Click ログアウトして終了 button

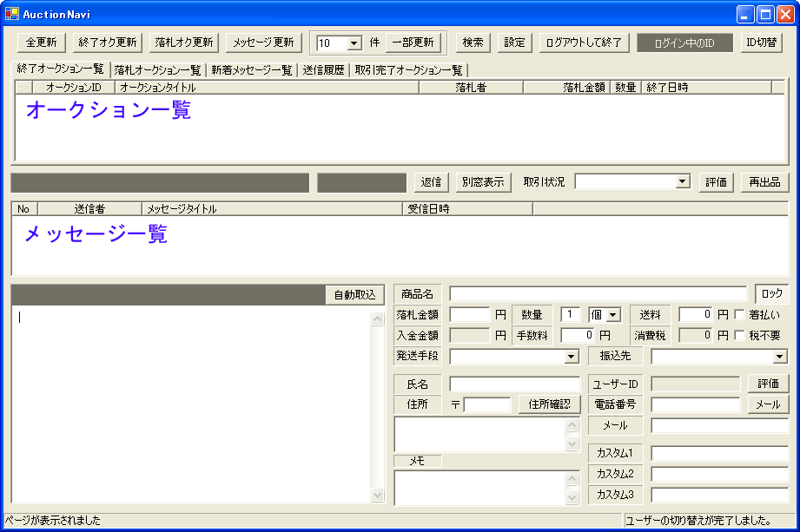[x=582, y=43]
